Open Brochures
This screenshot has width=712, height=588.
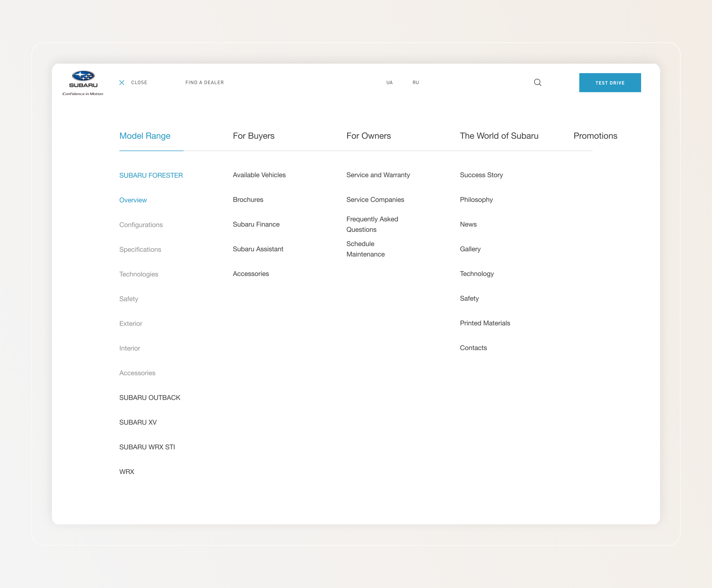click(x=248, y=200)
